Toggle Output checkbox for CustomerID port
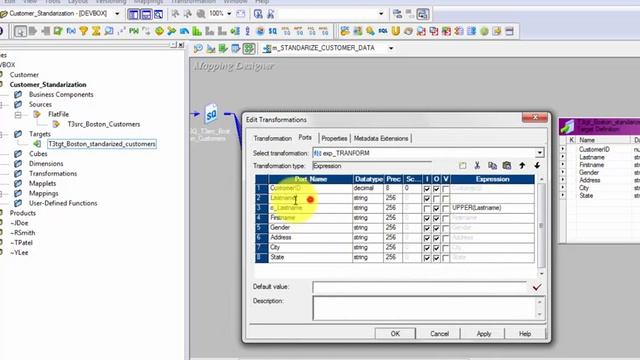 click(436, 189)
